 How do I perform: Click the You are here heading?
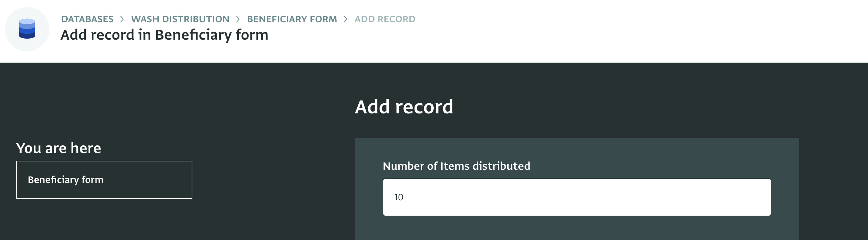tap(59, 148)
